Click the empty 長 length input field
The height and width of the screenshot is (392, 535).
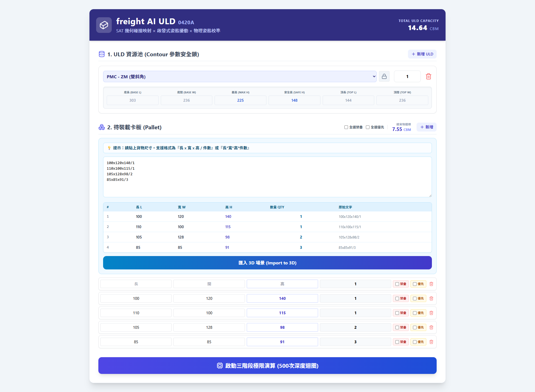(136, 284)
